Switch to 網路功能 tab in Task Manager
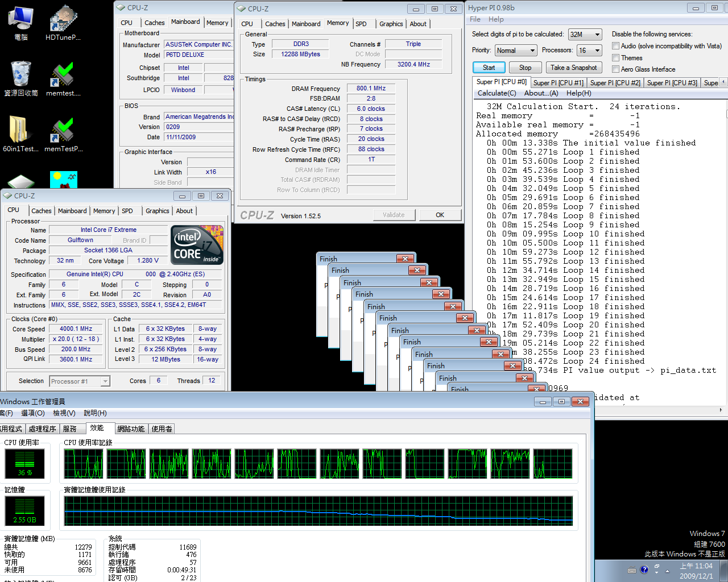 [x=131, y=429]
